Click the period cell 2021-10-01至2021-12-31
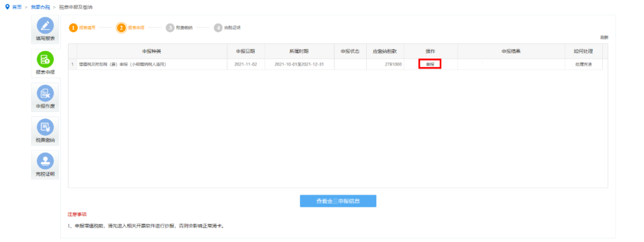644x242 pixels. [x=299, y=65]
